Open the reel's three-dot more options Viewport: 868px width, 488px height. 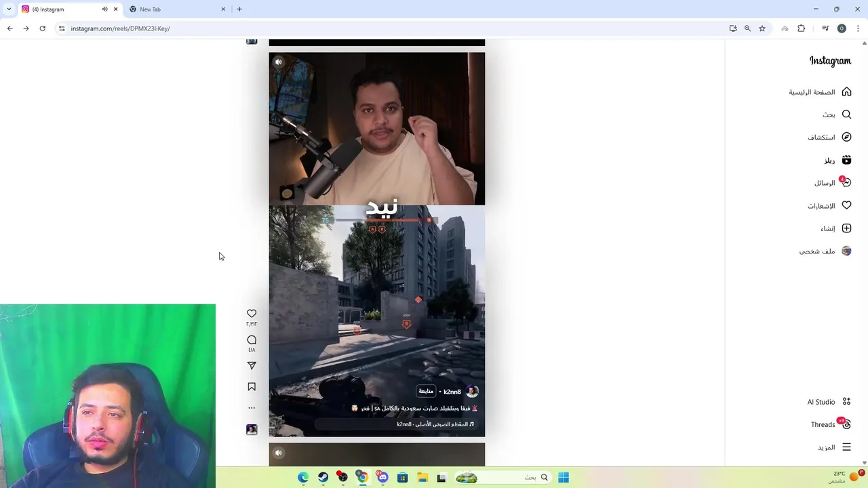tap(252, 408)
